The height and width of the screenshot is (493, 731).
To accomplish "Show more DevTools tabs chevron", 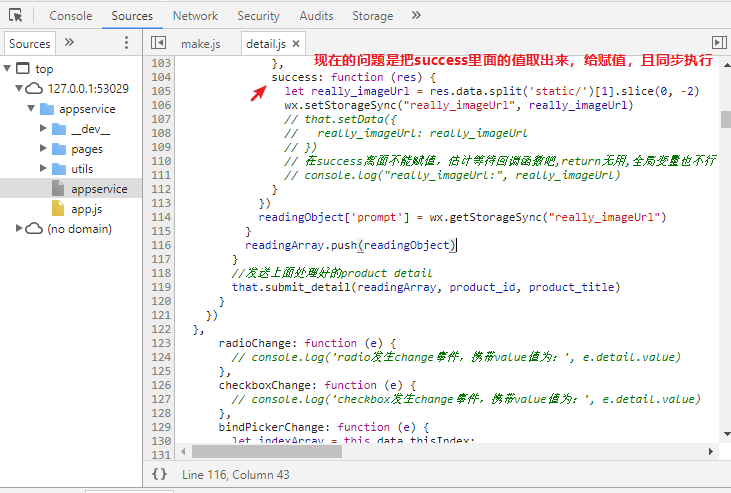I will [416, 15].
